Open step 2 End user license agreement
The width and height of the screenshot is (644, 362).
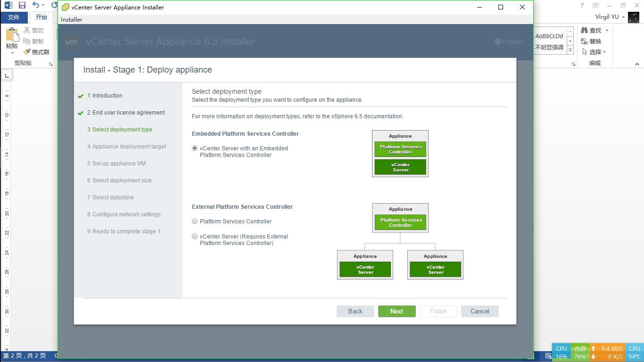click(126, 113)
